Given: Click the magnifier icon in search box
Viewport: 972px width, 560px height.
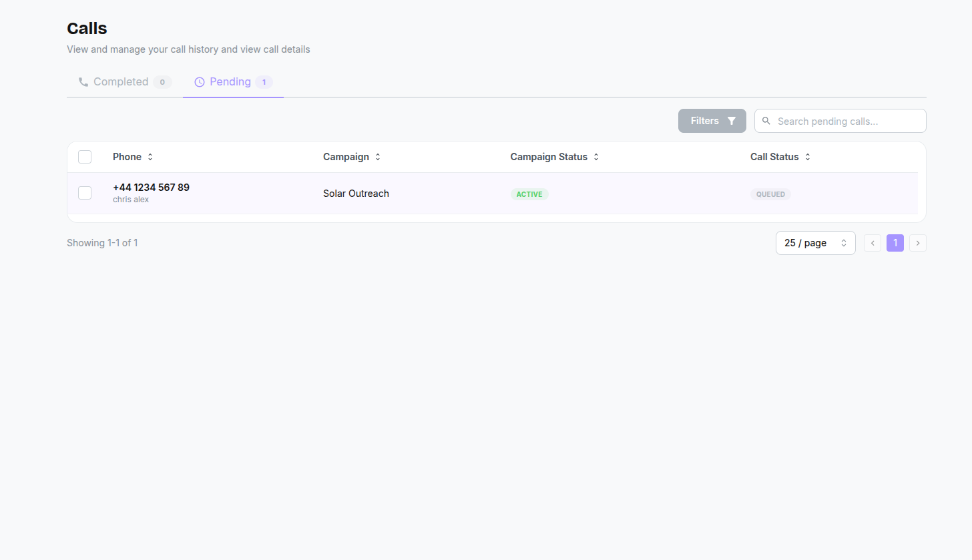Looking at the screenshot, I should pyautogui.click(x=766, y=121).
